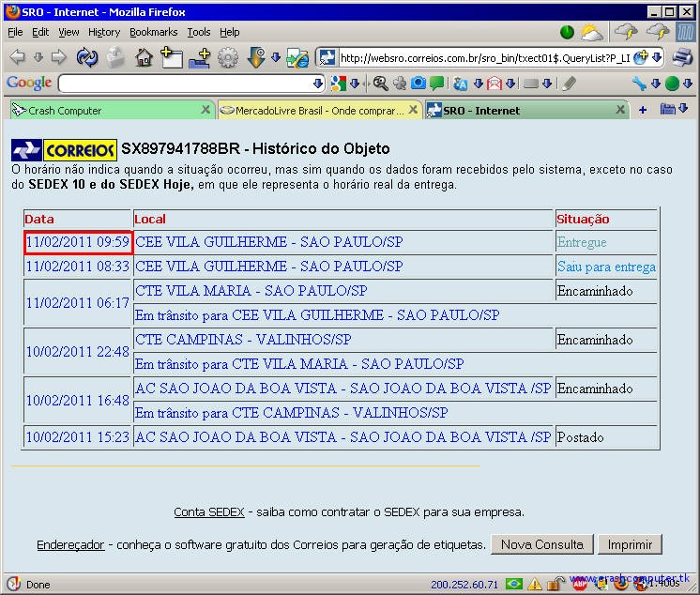Expand the translate dropdown arrow
The width and height of the screenshot is (700, 595).
click(479, 84)
